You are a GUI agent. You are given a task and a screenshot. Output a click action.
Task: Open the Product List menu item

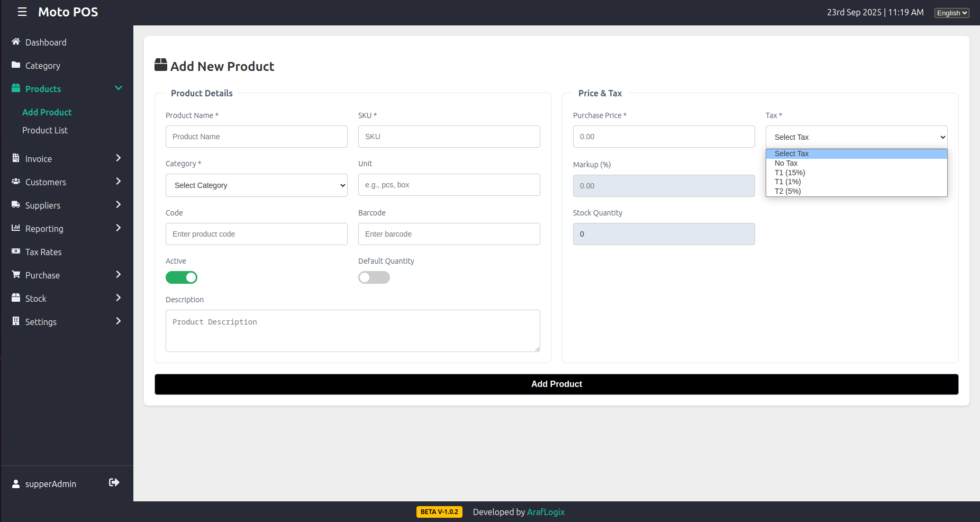pos(45,130)
